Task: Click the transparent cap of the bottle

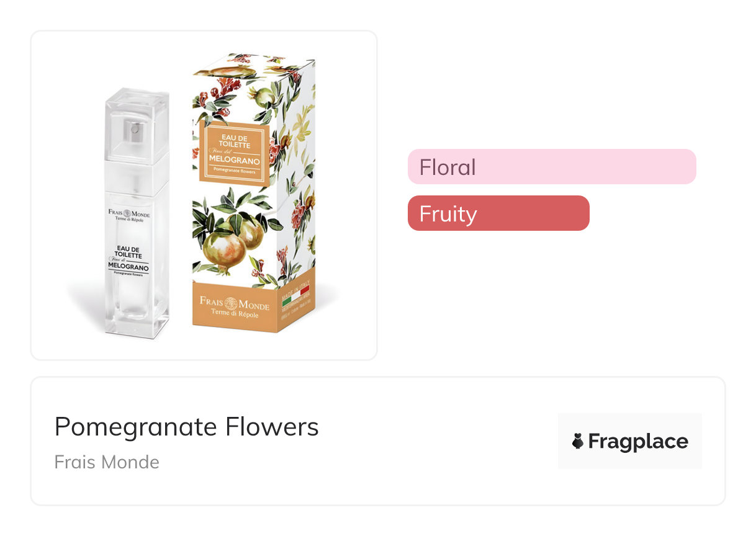Action: [x=137, y=124]
